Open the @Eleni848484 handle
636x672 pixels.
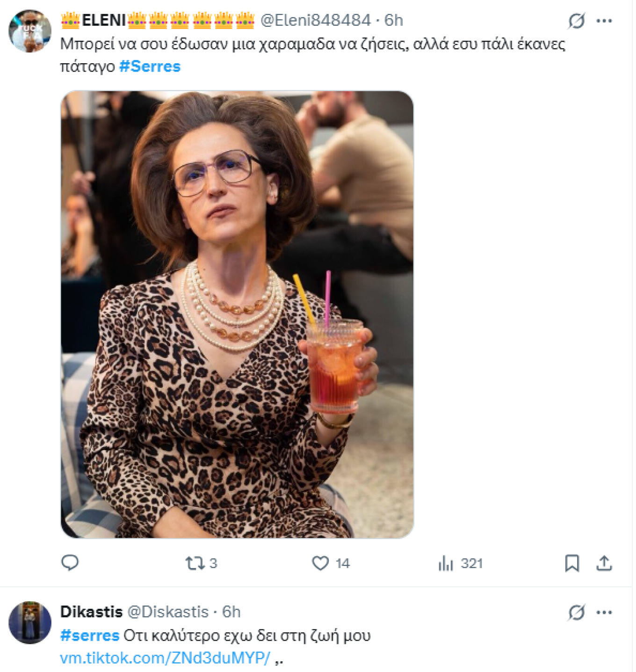click(315, 20)
